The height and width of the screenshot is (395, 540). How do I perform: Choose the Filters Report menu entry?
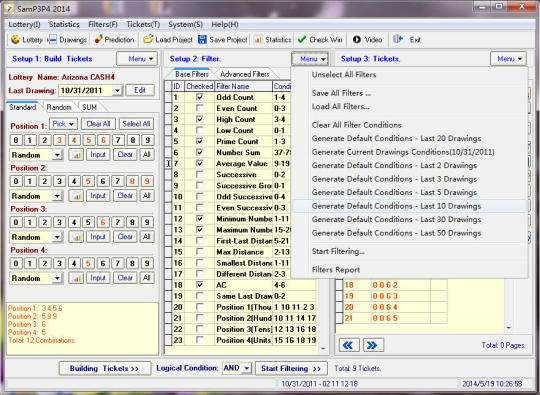[336, 270]
